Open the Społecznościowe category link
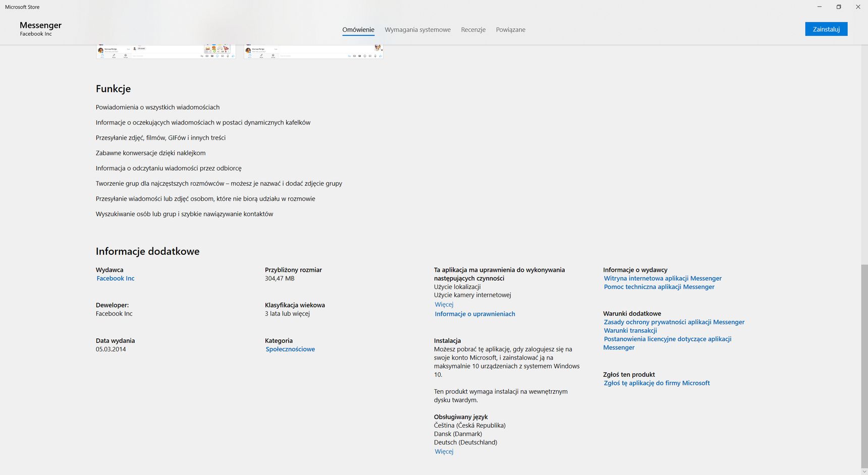The width and height of the screenshot is (868, 475). click(x=290, y=349)
